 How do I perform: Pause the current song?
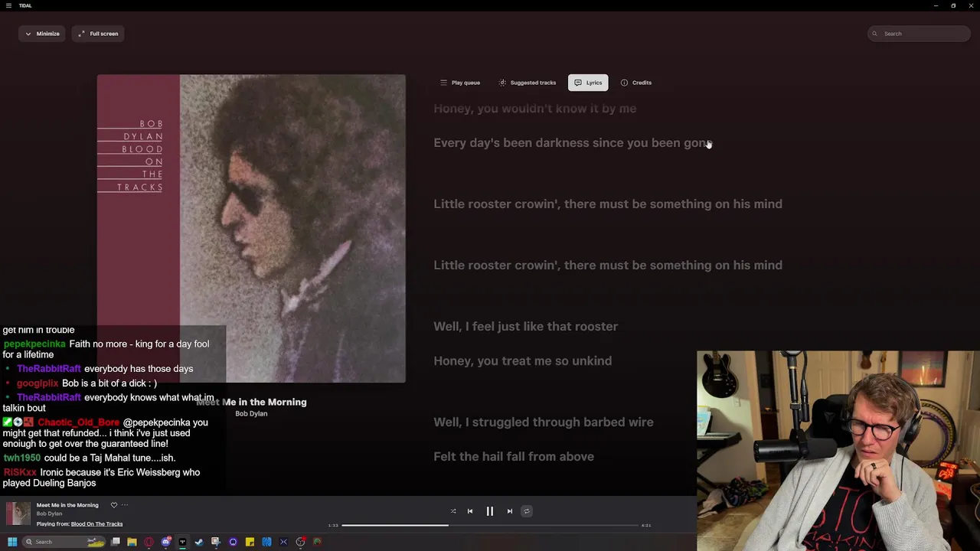coord(490,511)
